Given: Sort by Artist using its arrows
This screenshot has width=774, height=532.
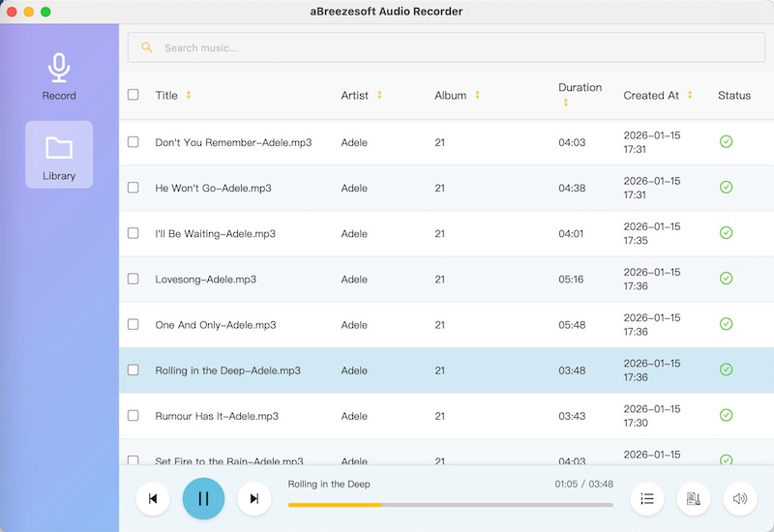Looking at the screenshot, I should (379, 95).
